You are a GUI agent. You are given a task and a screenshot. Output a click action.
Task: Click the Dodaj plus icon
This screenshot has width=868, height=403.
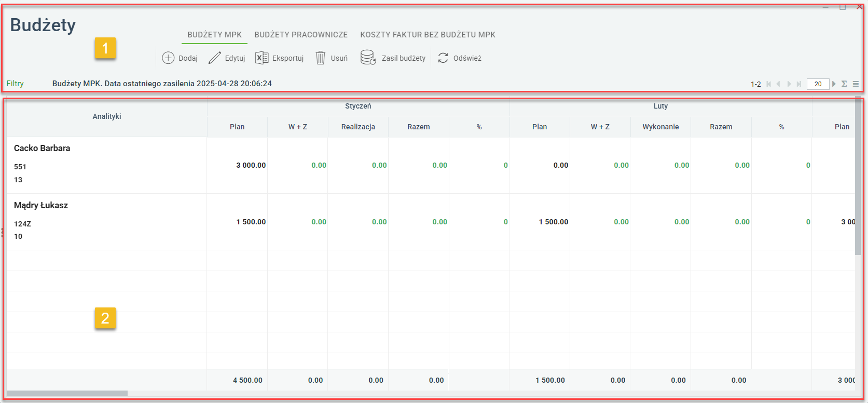click(168, 58)
